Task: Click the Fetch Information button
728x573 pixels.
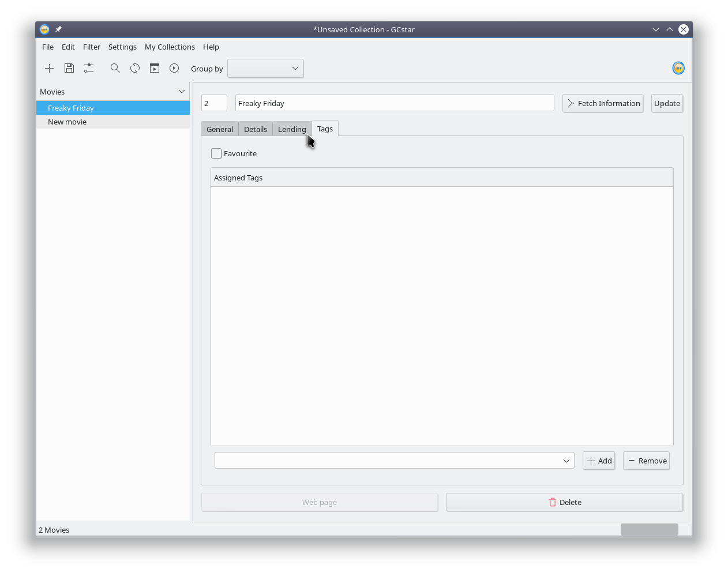Action: [x=603, y=104]
